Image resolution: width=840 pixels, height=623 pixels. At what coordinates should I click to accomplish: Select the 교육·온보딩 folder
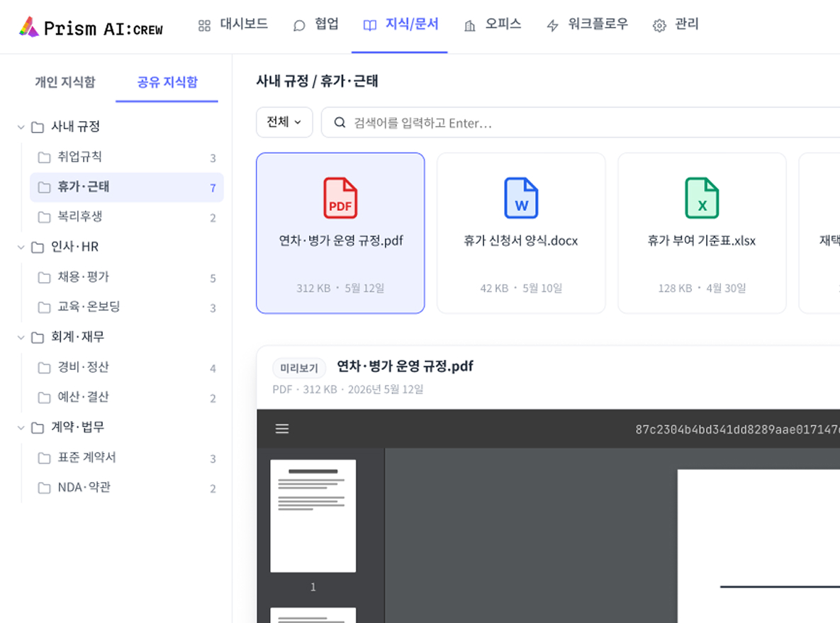[126, 308]
